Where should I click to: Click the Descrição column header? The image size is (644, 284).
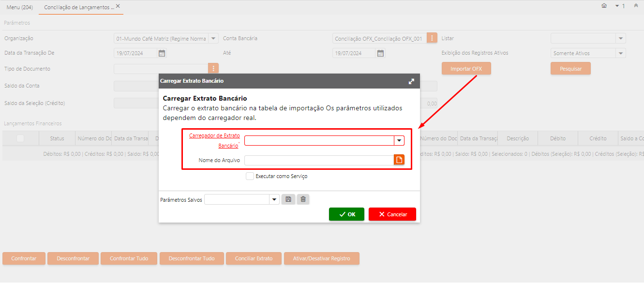(518, 138)
